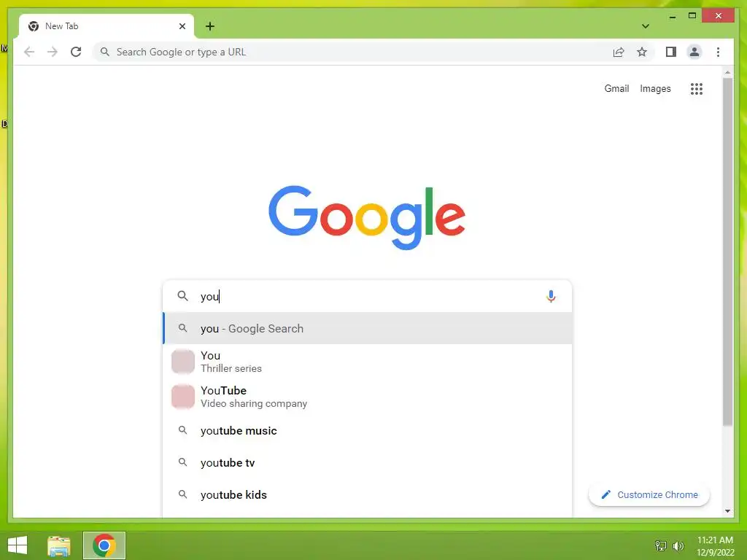Select the New Tab tab
The height and width of the screenshot is (560, 747).
coord(107,26)
